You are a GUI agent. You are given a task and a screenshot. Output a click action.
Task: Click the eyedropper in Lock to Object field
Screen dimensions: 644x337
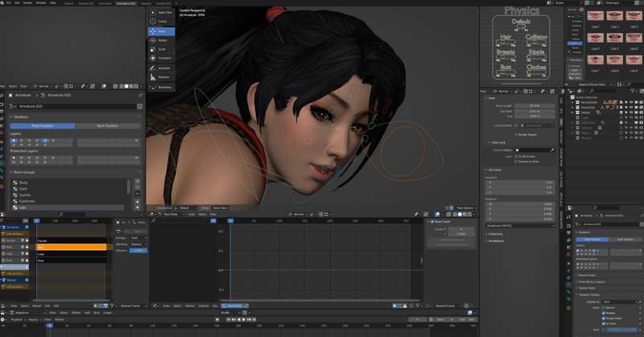(551, 150)
